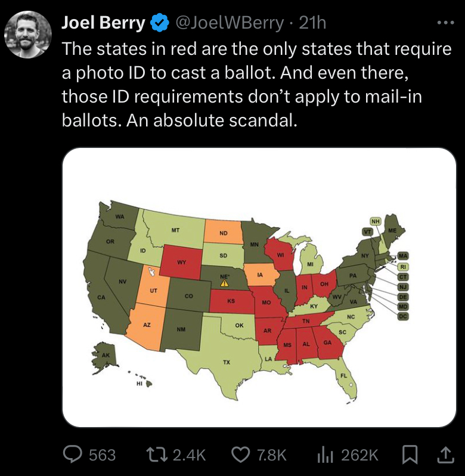
Task: Open Joel Berry's profile picture
Action: click(x=28, y=35)
